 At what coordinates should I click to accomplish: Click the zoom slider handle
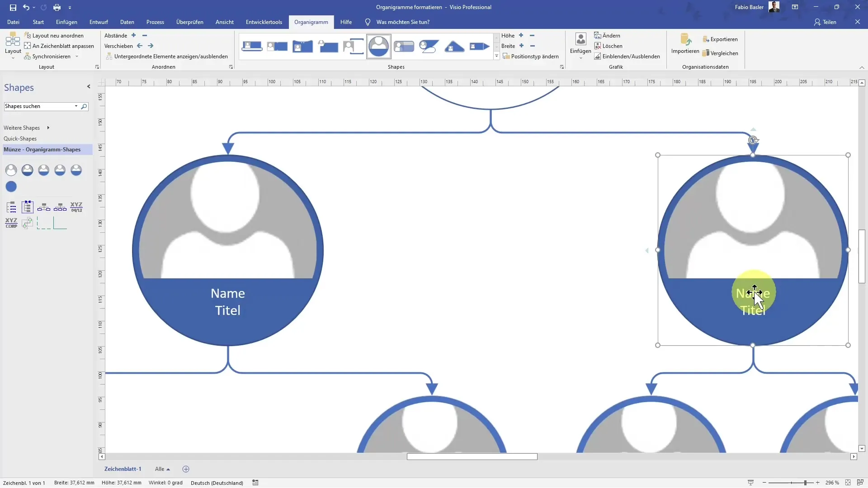[806, 483]
